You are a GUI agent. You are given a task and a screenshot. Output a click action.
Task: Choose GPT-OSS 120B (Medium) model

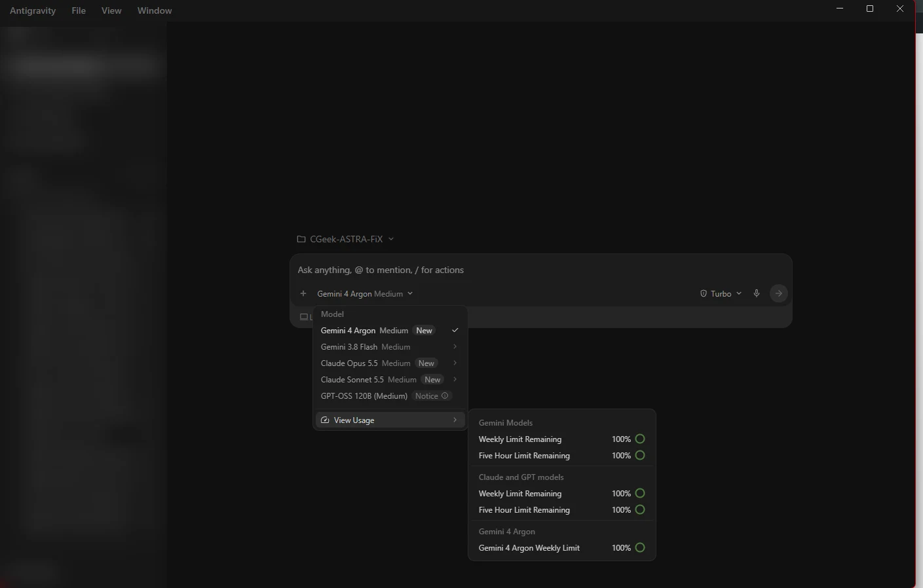pos(390,396)
